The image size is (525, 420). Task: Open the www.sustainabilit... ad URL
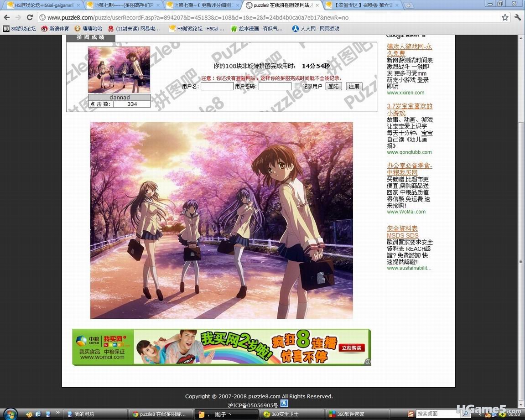pos(409,268)
